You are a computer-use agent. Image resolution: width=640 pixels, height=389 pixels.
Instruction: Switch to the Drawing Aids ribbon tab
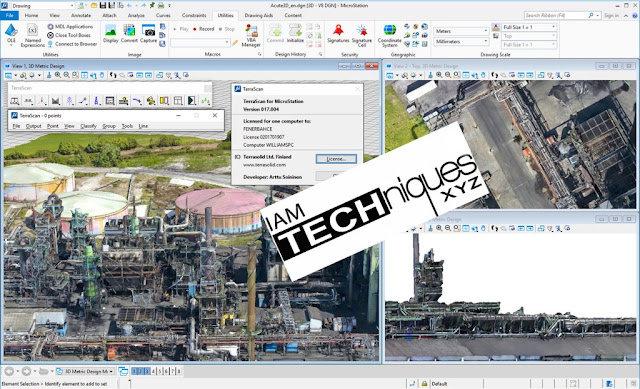point(259,15)
